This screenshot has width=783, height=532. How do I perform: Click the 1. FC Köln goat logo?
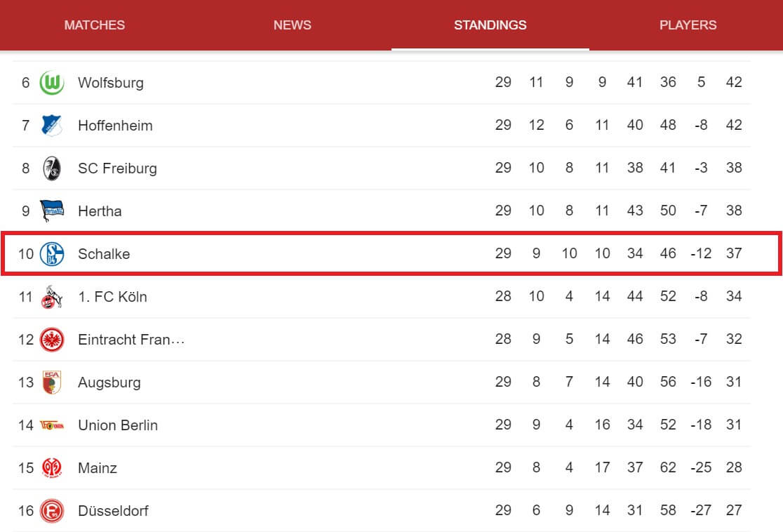[52, 297]
